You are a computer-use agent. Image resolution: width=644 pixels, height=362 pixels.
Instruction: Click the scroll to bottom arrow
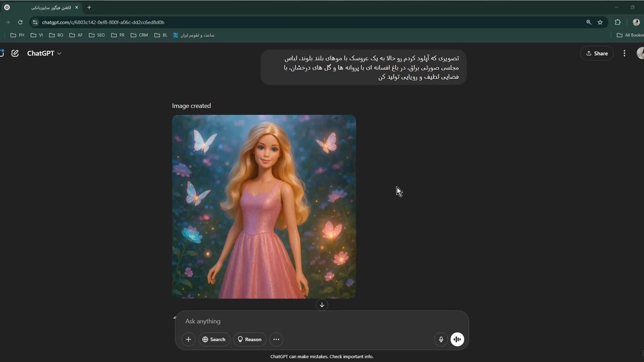point(322,305)
